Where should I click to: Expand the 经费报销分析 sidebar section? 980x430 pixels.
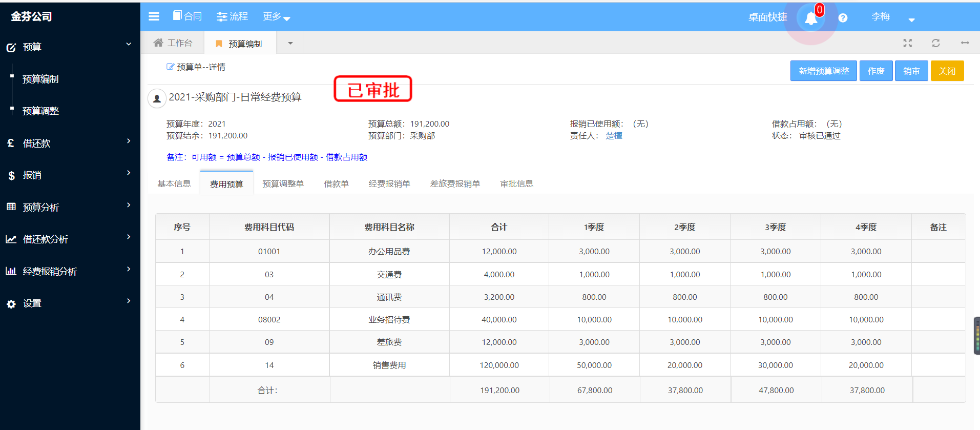(129, 269)
